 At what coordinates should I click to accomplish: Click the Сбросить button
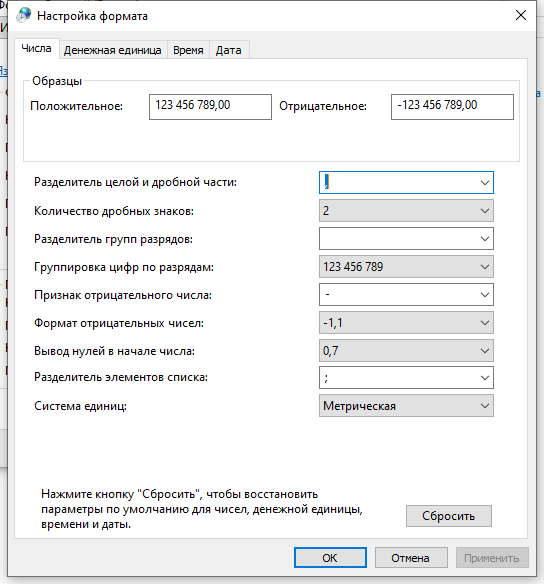click(x=449, y=516)
